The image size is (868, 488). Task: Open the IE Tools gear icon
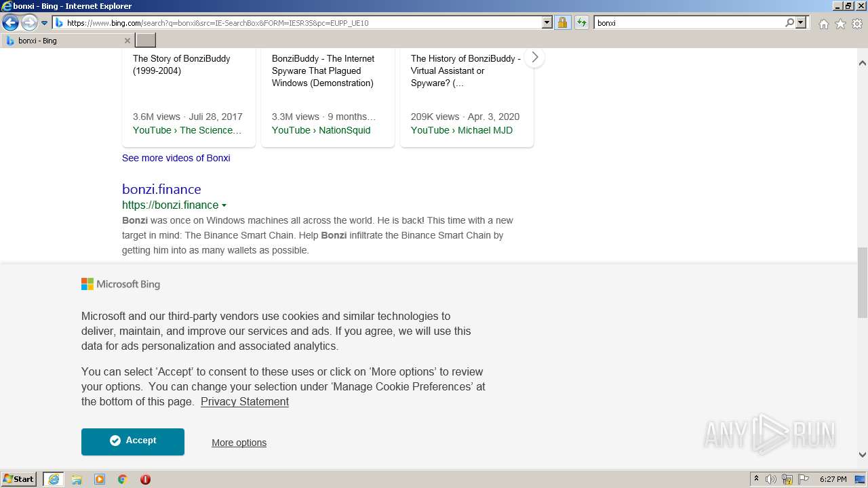(x=857, y=24)
